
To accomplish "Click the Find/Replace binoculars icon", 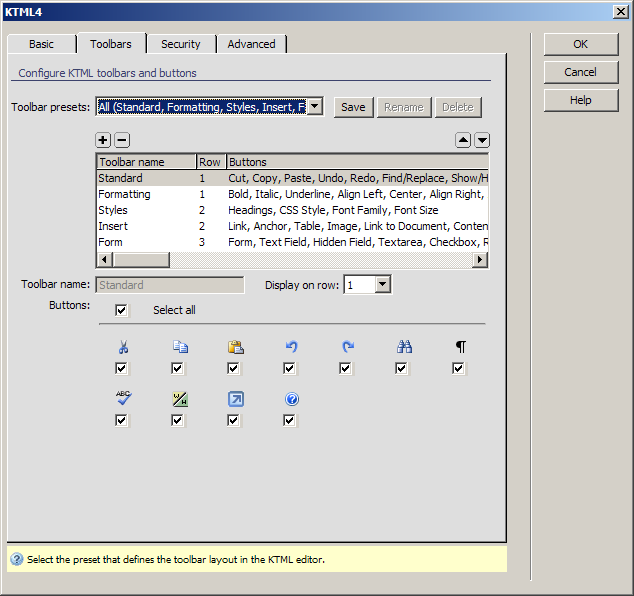I will click(404, 347).
